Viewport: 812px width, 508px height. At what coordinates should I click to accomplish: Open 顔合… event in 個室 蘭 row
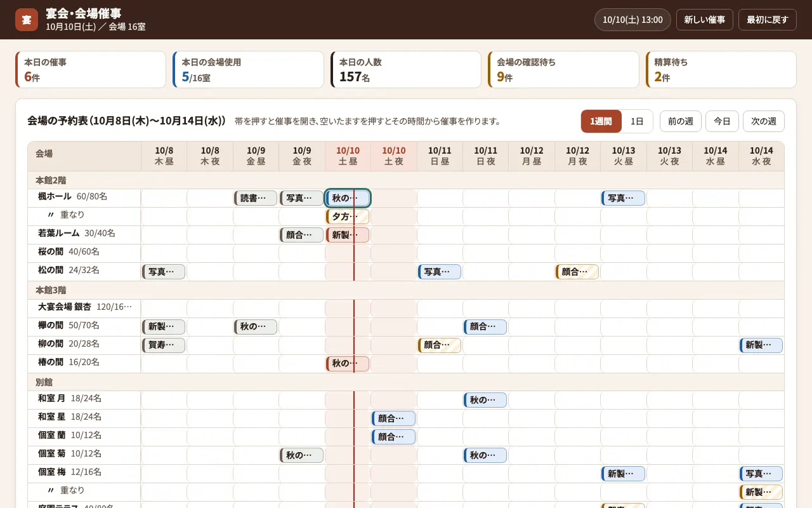tap(393, 437)
